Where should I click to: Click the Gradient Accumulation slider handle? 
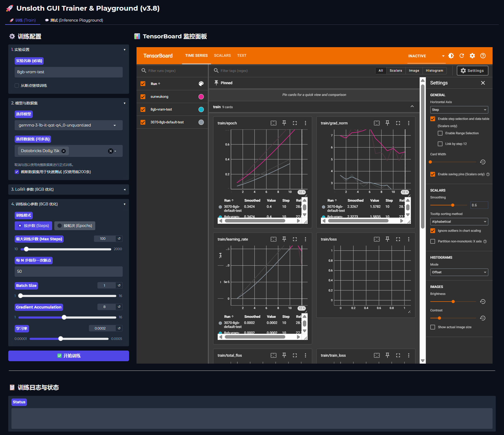[x=64, y=317]
